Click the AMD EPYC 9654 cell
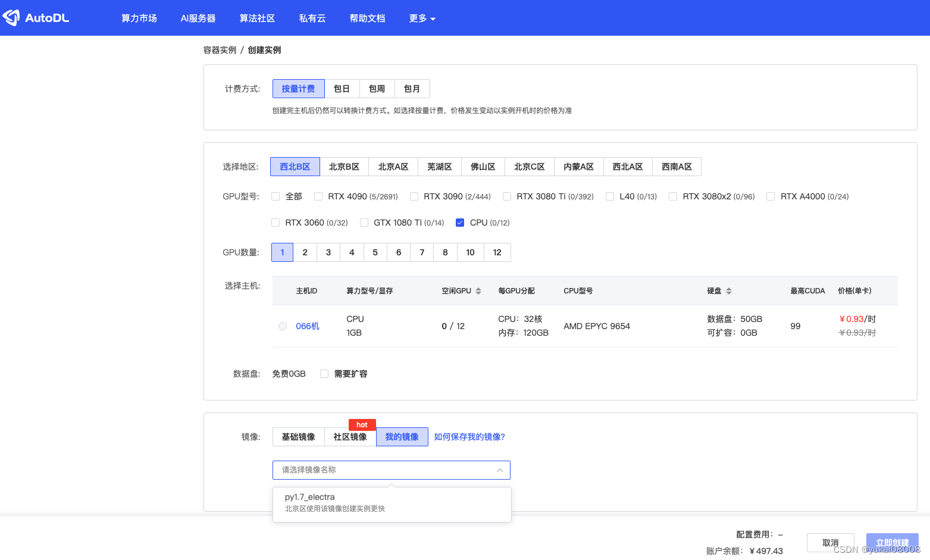930x560 pixels. pos(597,326)
